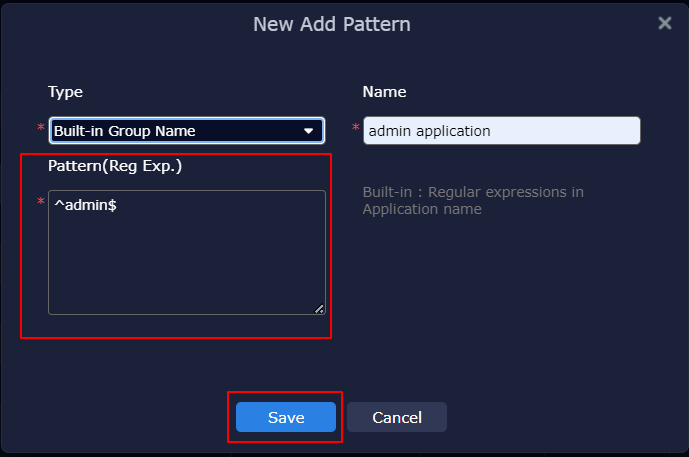The image size is (689, 457).
Task: Close the New Add Pattern dialog
Action: [664, 23]
